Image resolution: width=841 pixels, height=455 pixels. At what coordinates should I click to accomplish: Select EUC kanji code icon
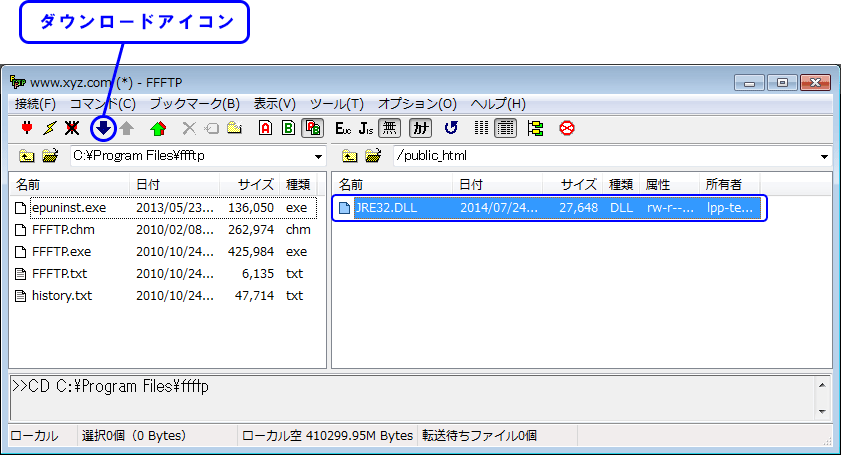[343, 128]
